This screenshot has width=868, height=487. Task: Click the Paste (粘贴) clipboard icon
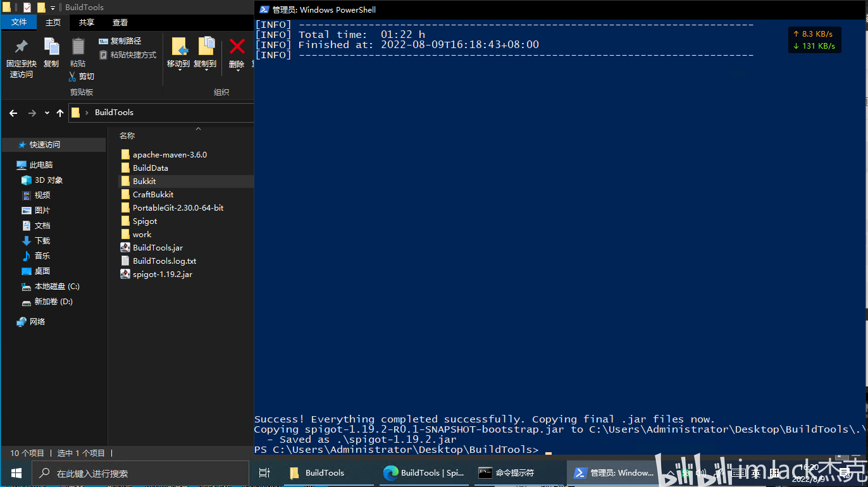click(78, 46)
